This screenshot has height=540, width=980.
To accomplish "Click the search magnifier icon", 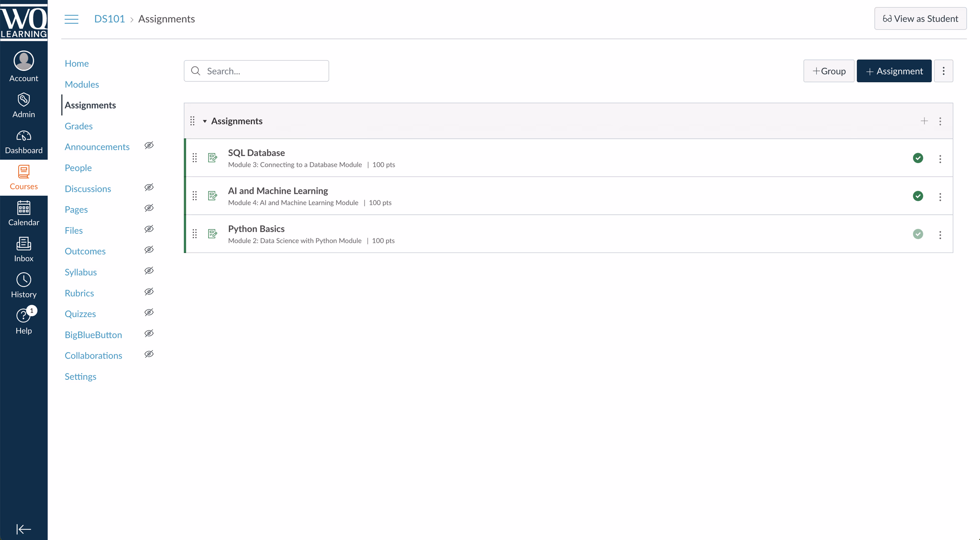I will 195,71.
